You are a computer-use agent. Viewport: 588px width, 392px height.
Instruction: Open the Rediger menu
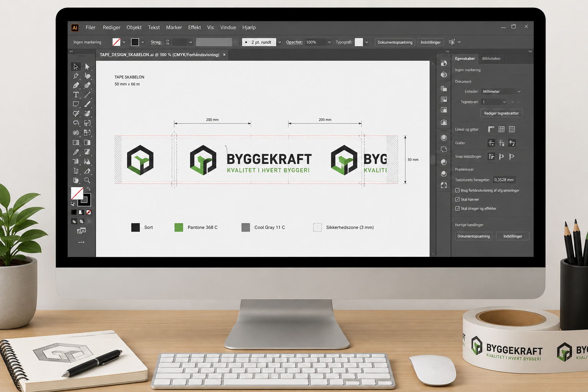(111, 28)
